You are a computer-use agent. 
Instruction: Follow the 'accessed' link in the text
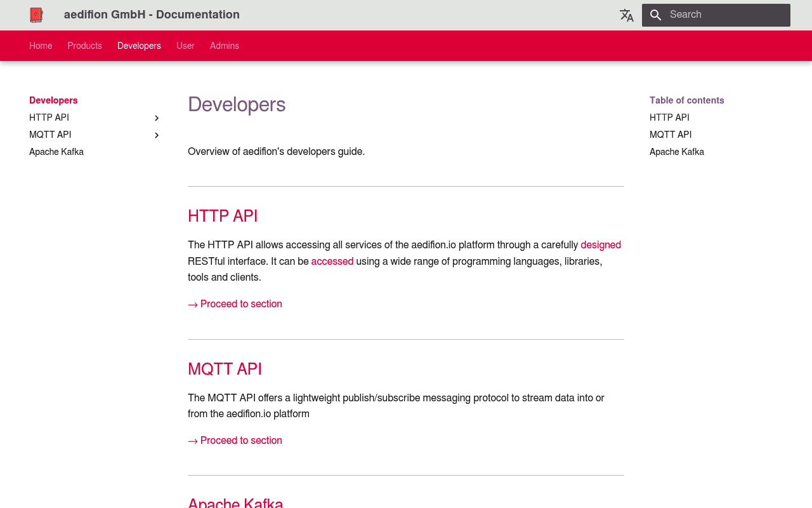click(x=332, y=262)
